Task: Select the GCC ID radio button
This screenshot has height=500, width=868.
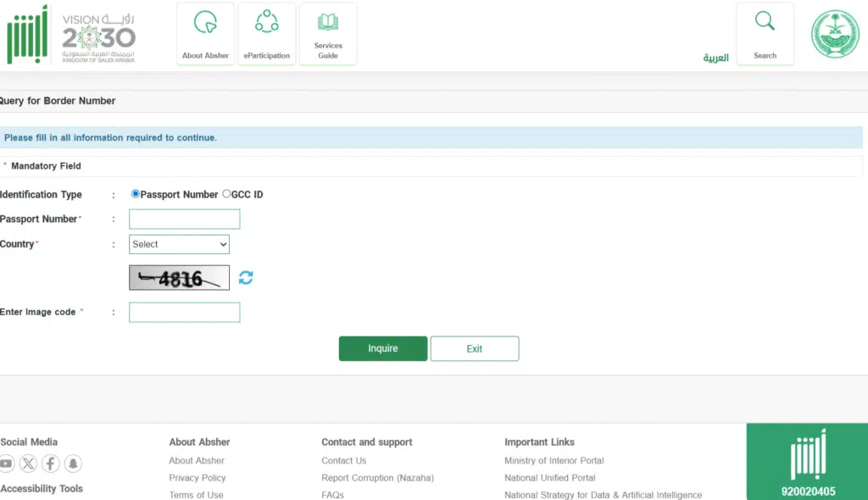Action: click(x=226, y=194)
